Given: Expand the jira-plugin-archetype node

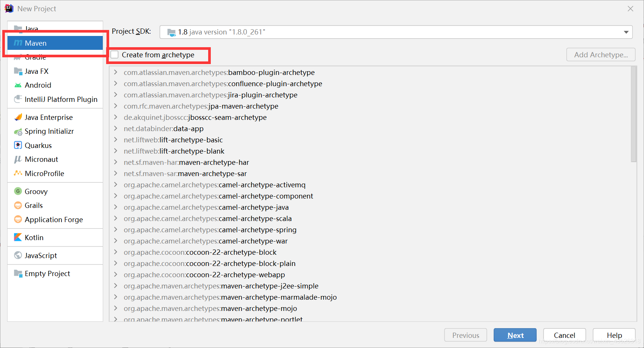Looking at the screenshot, I should [x=116, y=95].
